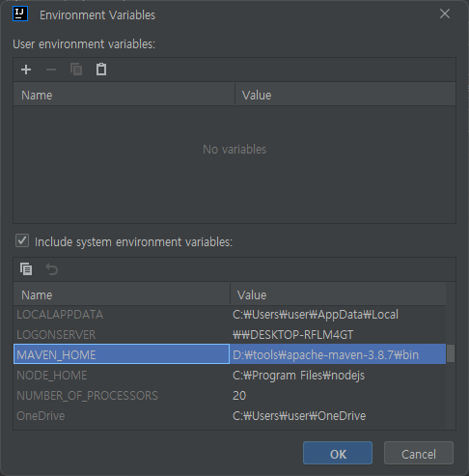Confirm with the OK button
The width and height of the screenshot is (469, 476).
point(338,453)
